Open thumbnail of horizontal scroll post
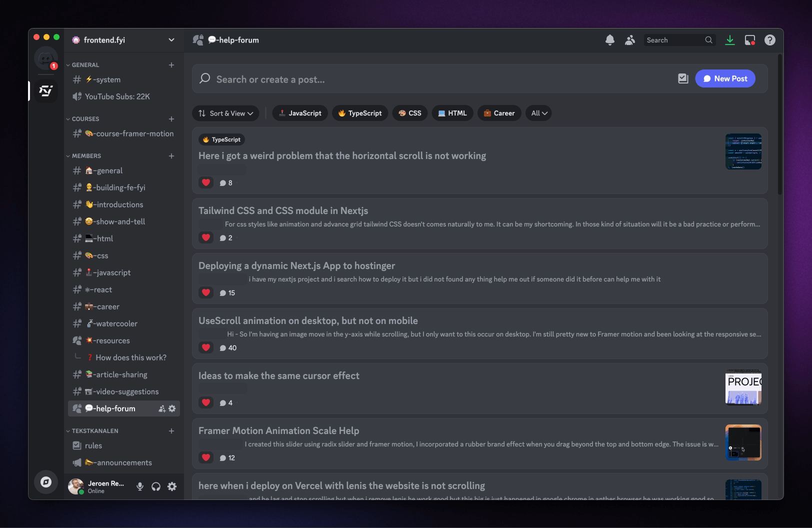The width and height of the screenshot is (812, 528). tap(743, 151)
